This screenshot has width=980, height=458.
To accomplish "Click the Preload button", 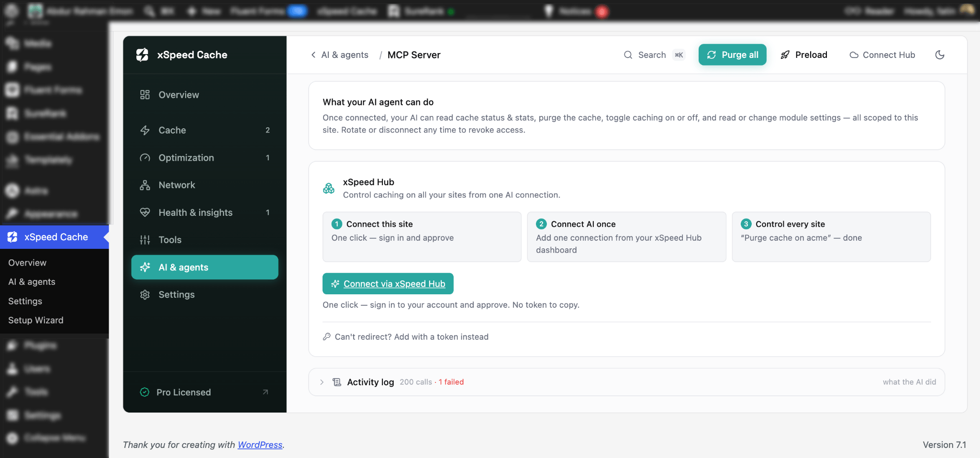I will click(x=804, y=55).
